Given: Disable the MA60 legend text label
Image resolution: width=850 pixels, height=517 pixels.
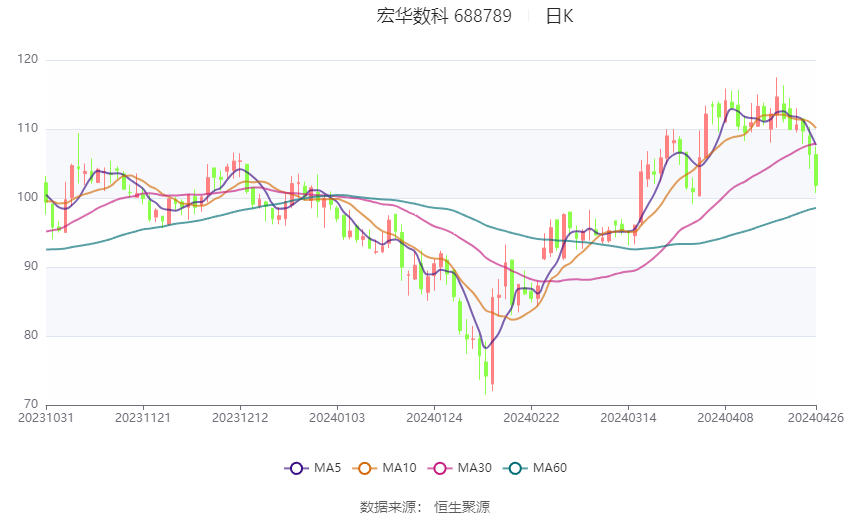Looking at the screenshot, I should click(551, 467).
